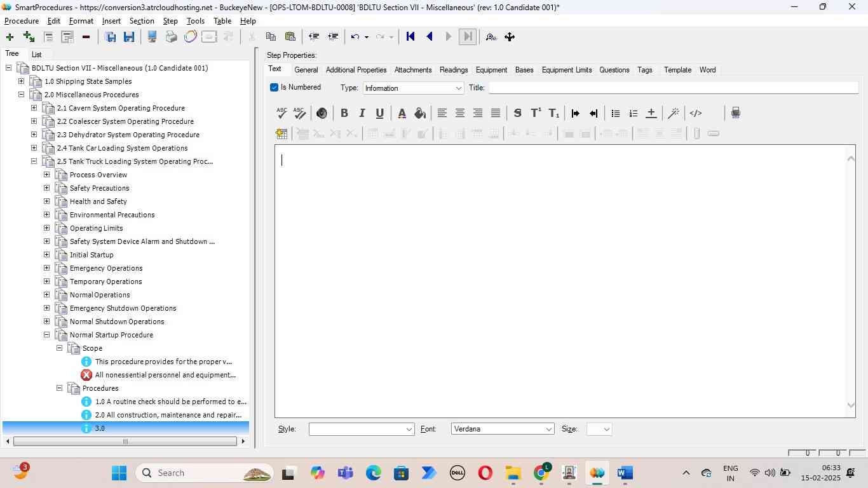
Task: Open the HTML source code view icon
Action: pyautogui.click(x=696, y=113)
